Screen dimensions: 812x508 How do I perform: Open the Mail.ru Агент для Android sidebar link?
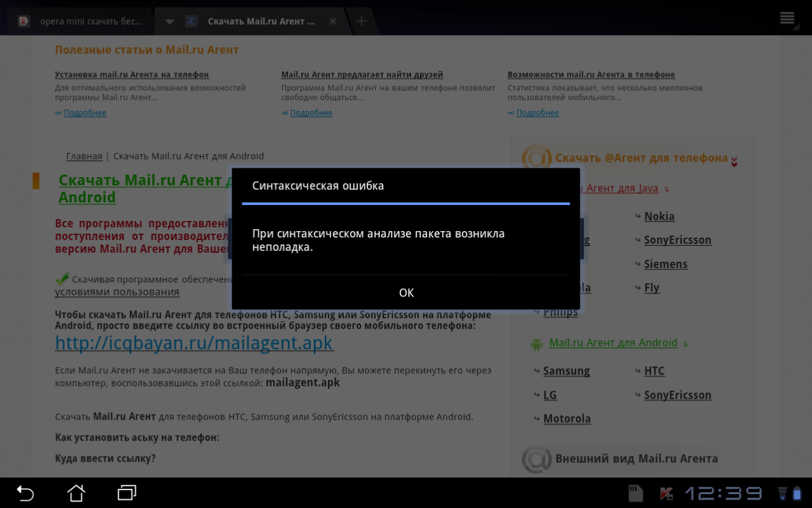(x=613, y=343)
